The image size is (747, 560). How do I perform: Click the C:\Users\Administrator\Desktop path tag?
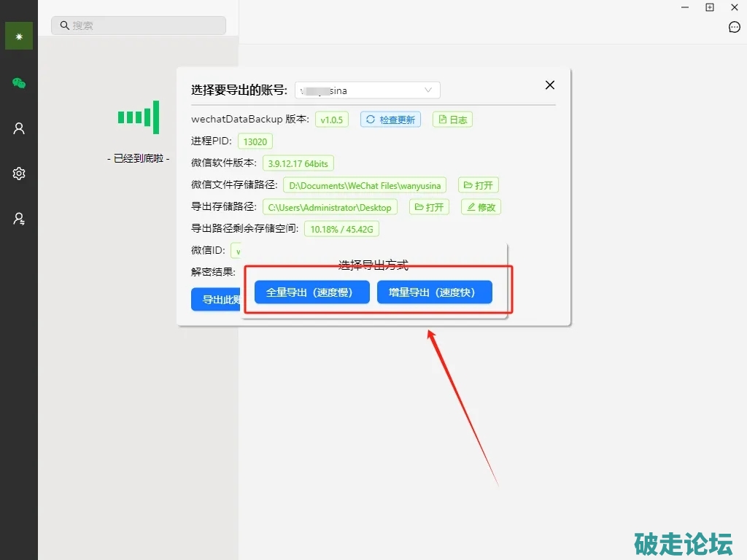coord(331,207)
